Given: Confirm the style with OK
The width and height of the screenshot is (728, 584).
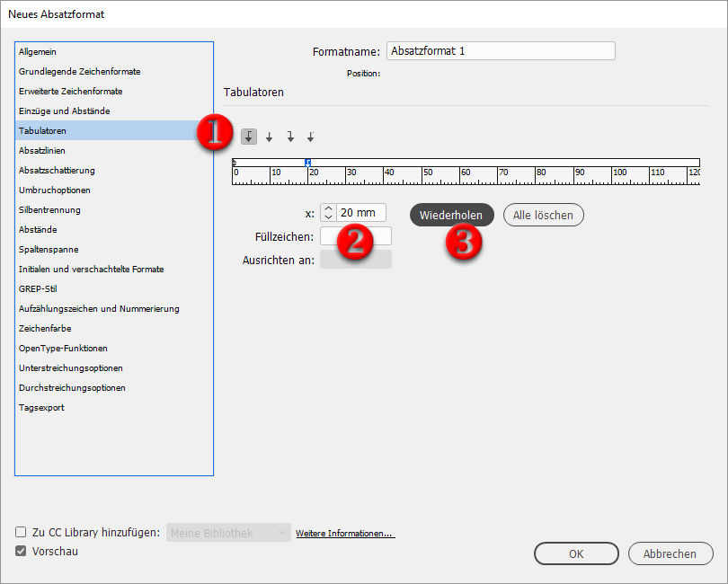Looking at the screenshot, I should pyautogui.click(x=575, y=553).
